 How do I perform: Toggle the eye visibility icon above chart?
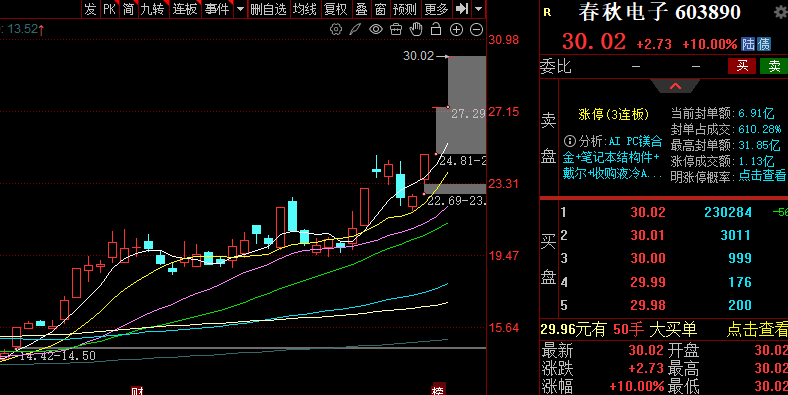point(376,29)
